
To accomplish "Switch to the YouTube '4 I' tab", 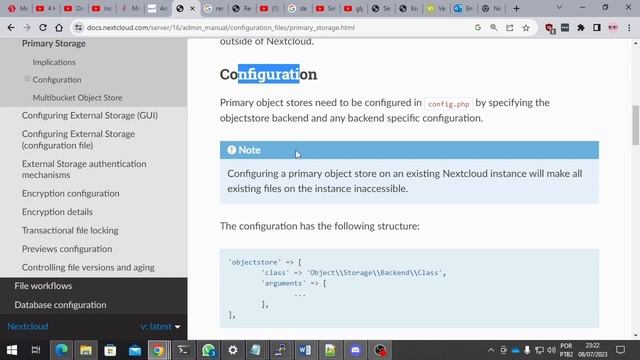I will (45, 8).
